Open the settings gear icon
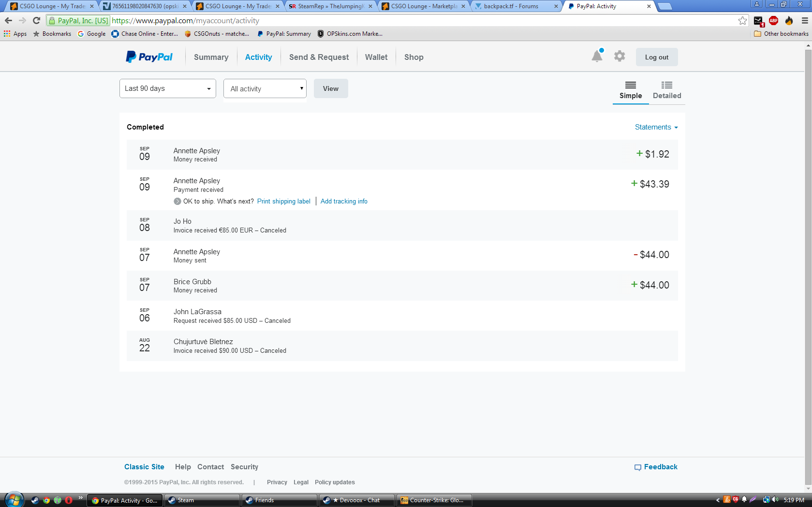Viewport: 812px width, 507px height. click(x=620, y=57)
